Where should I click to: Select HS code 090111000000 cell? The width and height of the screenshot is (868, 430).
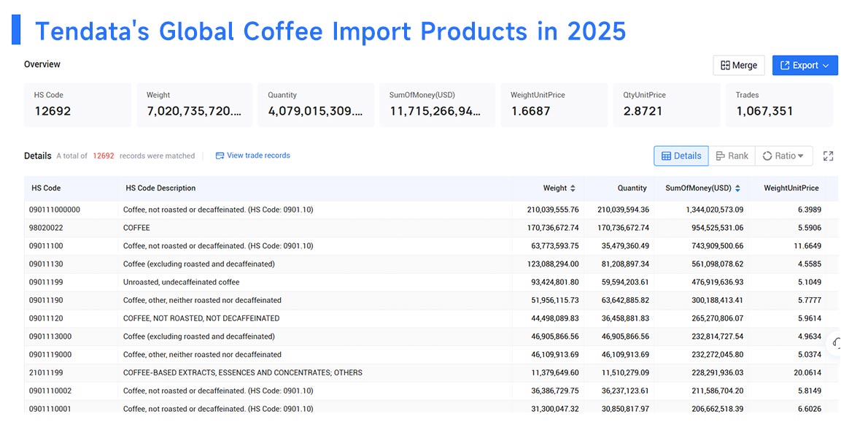click(x=54, y=210)
